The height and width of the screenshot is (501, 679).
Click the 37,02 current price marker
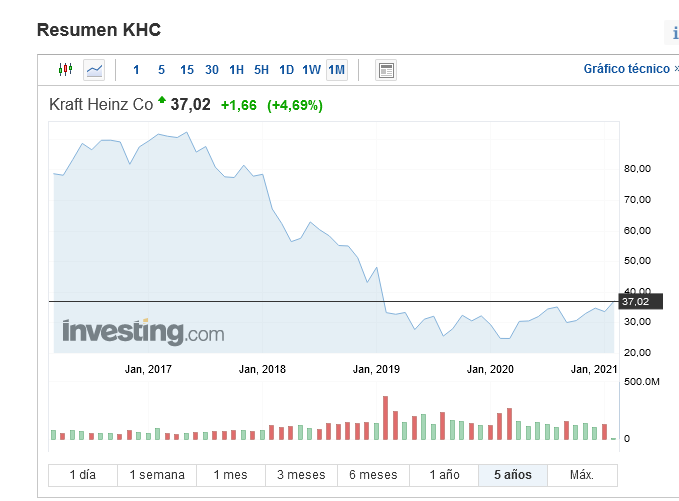coord(635,301)
